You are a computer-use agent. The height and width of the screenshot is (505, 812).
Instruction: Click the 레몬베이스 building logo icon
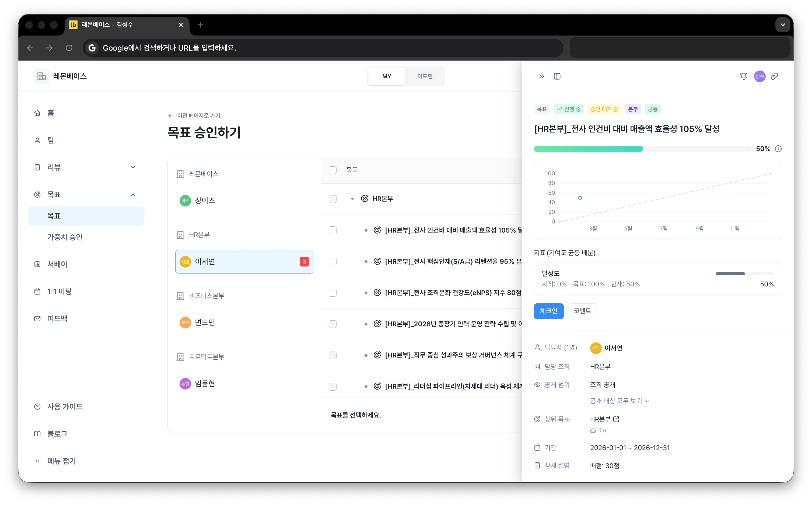[x=41, y=76]
